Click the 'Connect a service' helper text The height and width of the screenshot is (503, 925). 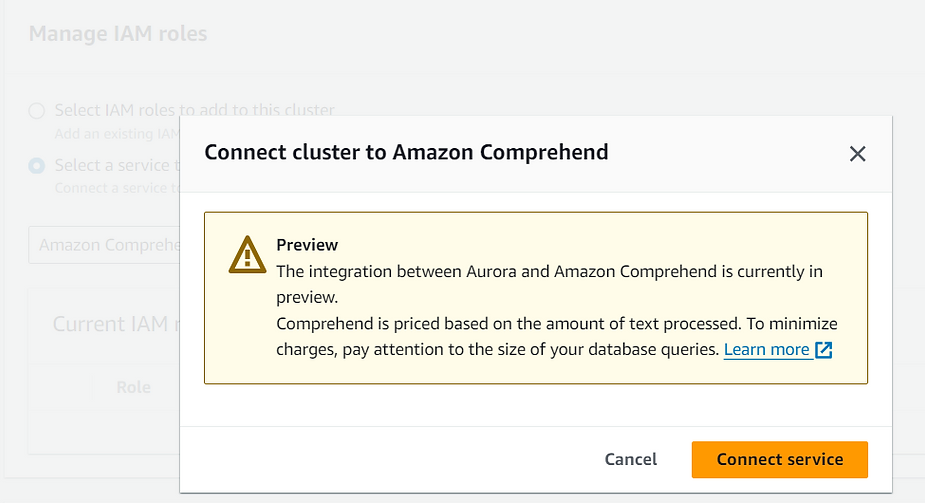tap(117, 188)
